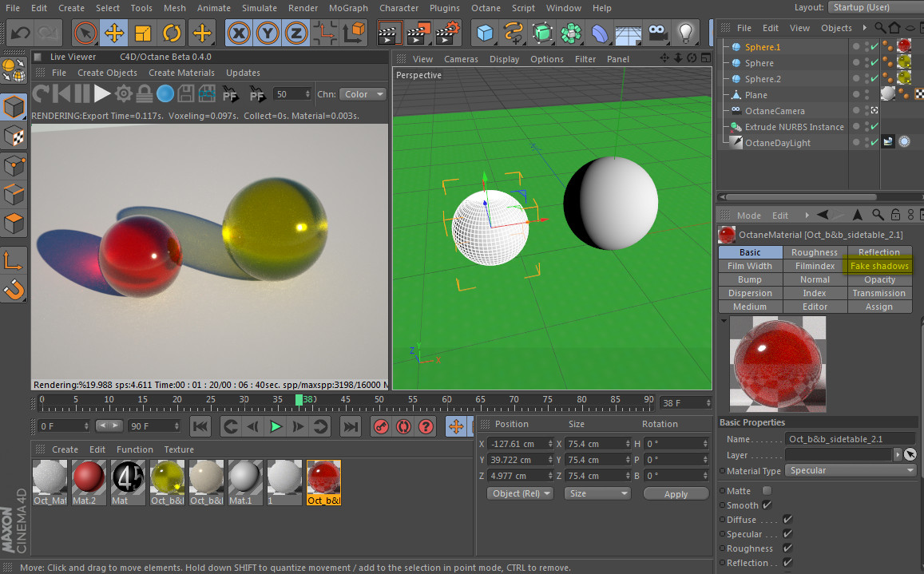Screen dimensions: 924x574
Task: Disable the Specular channel checkbox
Action: tap(787, 533)
